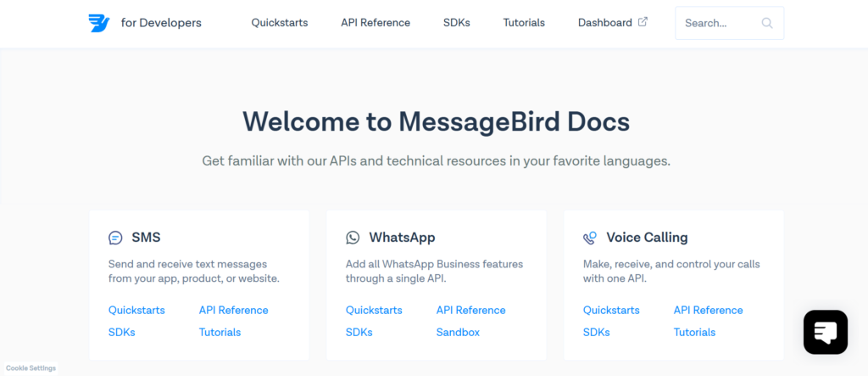The height and width of the screenshot is (376, 868).
Task: Open Quickstarts in the top navigation
Action: [279, 23]
